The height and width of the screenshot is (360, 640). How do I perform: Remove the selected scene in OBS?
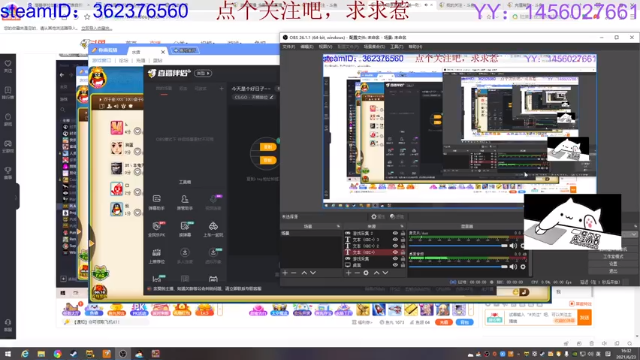click(x=293, y=273)
